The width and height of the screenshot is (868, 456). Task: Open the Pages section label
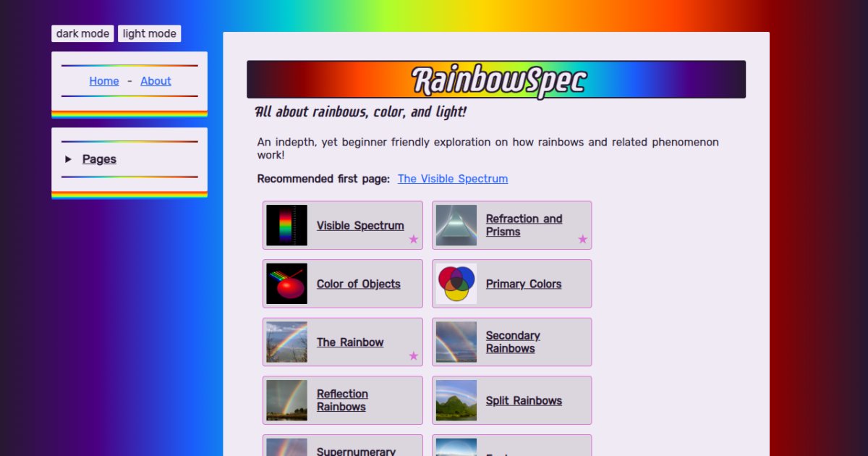coord(99,159)
